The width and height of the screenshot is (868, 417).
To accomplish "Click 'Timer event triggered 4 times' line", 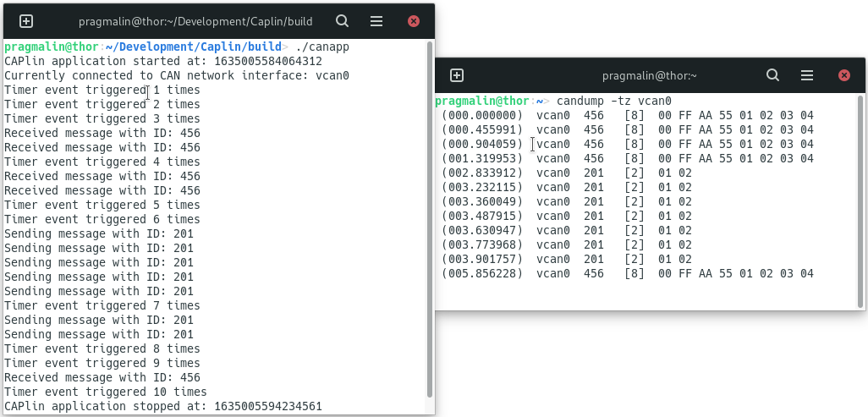I will click(102, 162).
